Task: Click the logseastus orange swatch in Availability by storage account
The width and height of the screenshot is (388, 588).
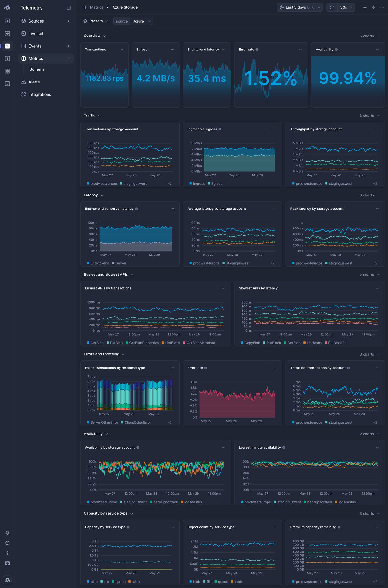Action: [182, 502]
